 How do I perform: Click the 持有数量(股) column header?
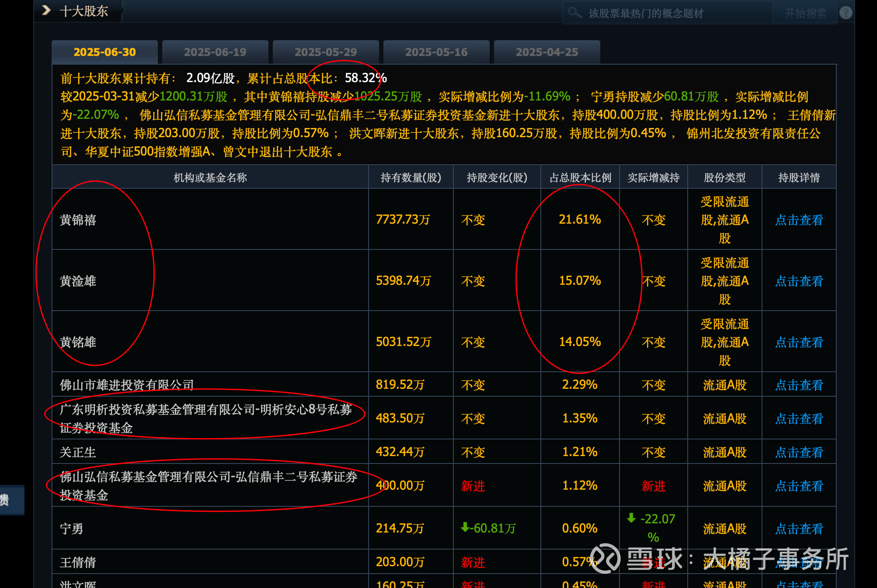411,177
